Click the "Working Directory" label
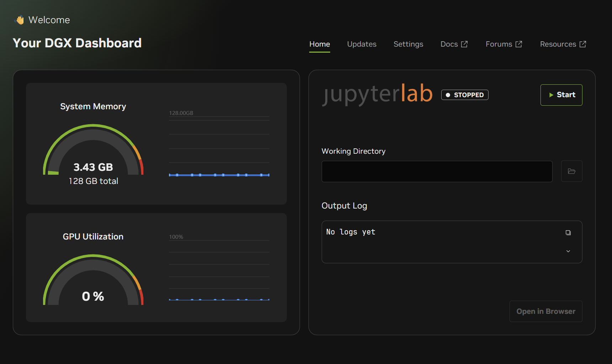The width and height of the screenshot is (612, 364). click(x=353, y=151)
